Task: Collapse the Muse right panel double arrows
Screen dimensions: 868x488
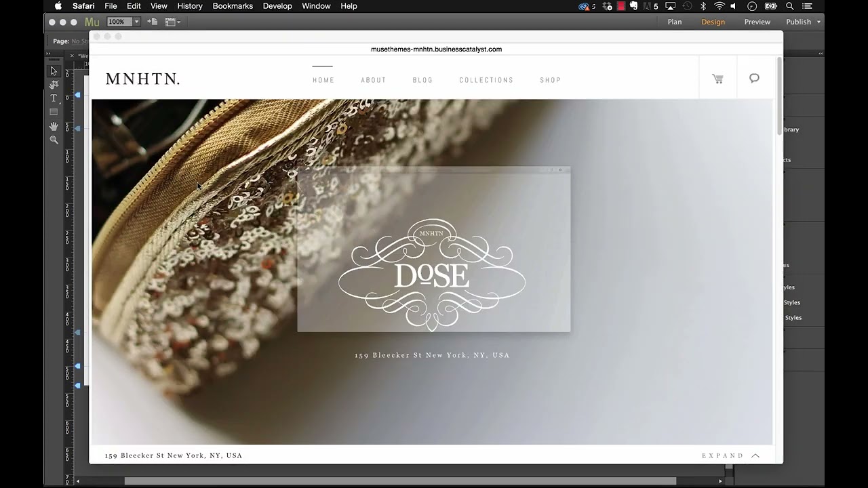Action: pyautogui.click(x=821, y=54)
